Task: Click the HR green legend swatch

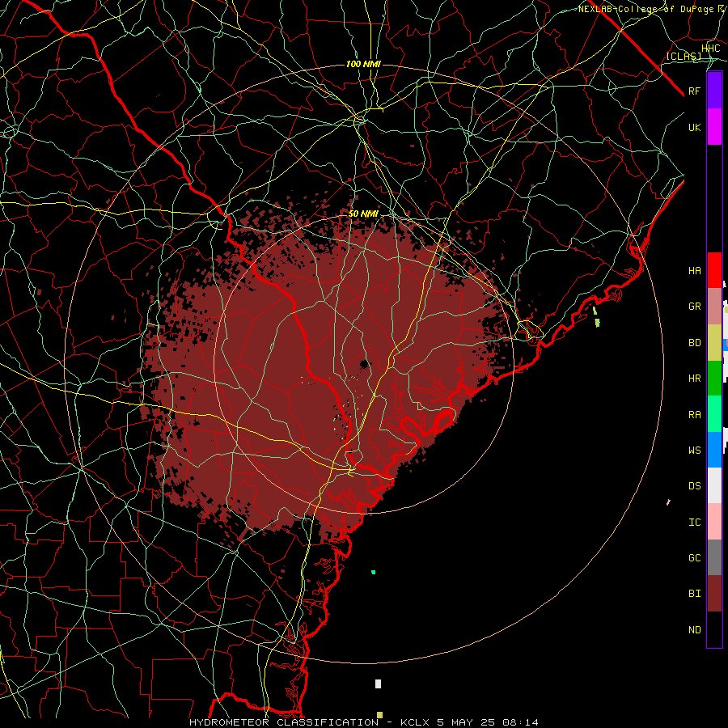Action: point(714,379)
